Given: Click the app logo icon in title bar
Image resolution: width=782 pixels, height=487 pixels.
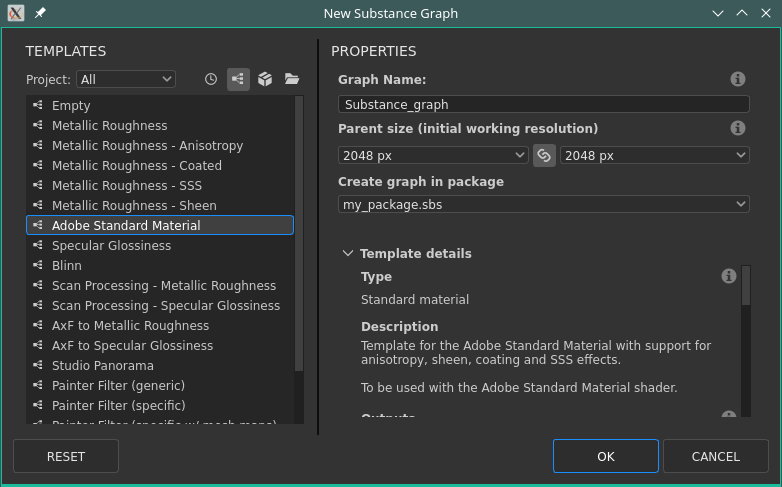Looking at the screenshot, I should click(16, 13).
